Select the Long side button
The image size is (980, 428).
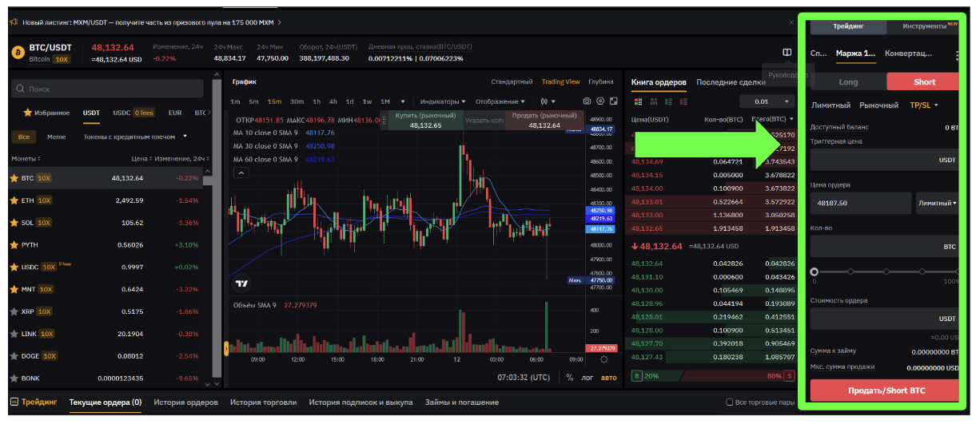(848, 81)
